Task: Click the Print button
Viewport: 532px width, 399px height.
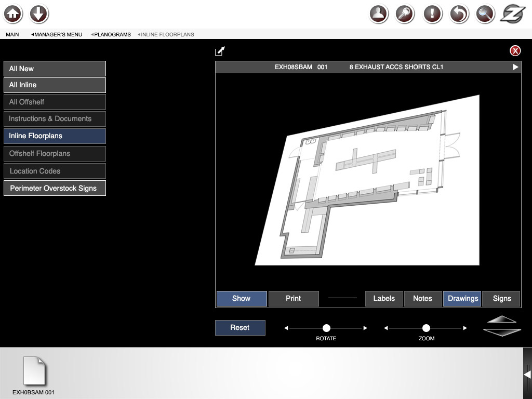Action: click(x=294, y=299)
